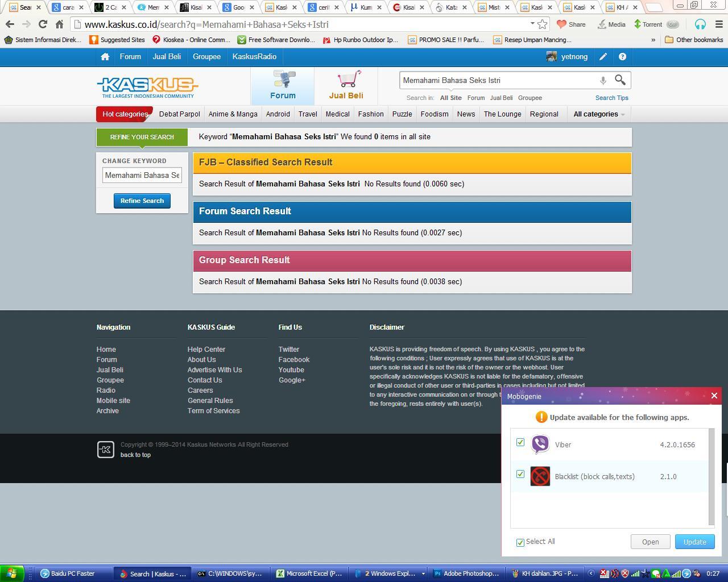Click Open in Mobogenie popup
This screenshot has height=582, width=728.
pyautogui.click(x=650, y=542)
